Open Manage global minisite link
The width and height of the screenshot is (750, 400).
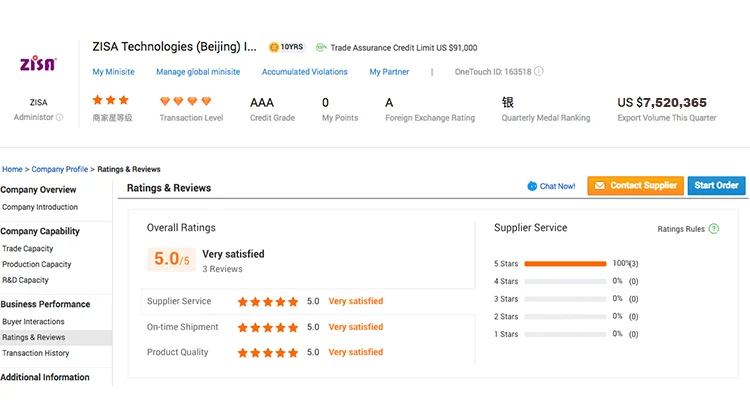[x=198, y=72]
